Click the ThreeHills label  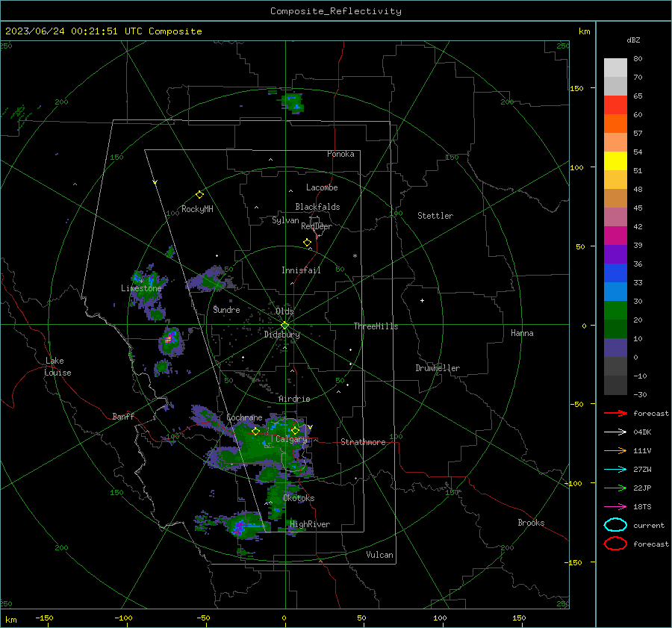(x=376, y=326)
